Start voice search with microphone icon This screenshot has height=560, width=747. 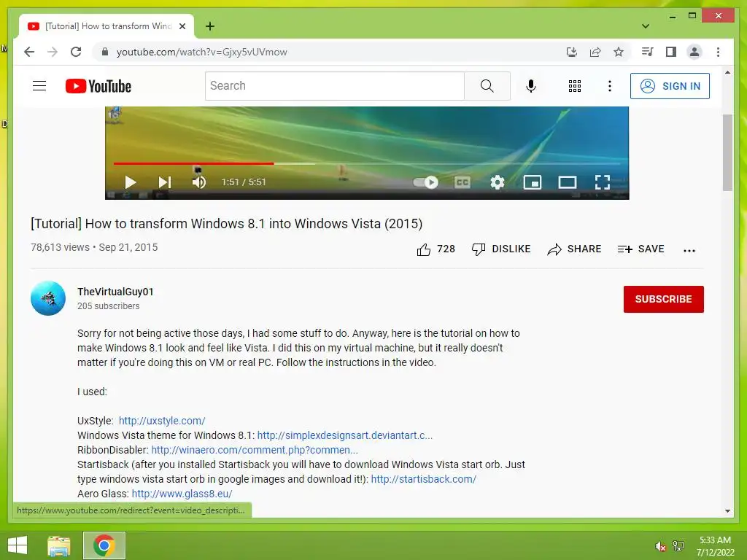531,86
